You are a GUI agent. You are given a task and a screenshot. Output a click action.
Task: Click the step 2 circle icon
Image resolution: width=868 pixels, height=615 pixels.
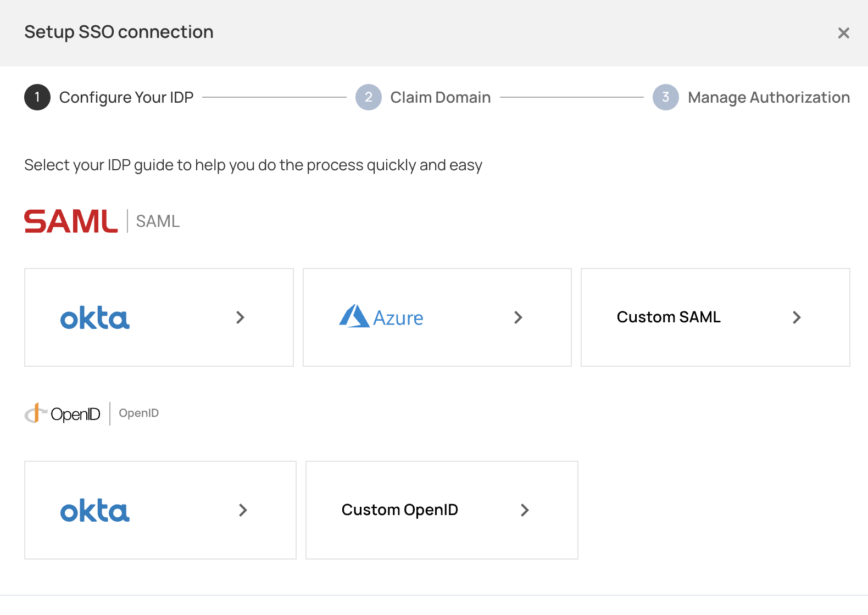tap(369, 97)
